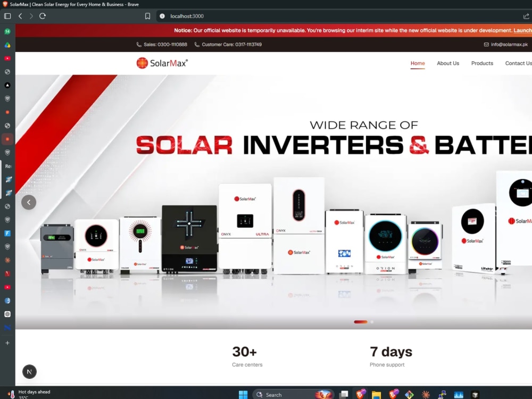Screen dimensions: 532x399
Task: Select the highlighted active orange sidebar tab
Action: pos(7,139)
